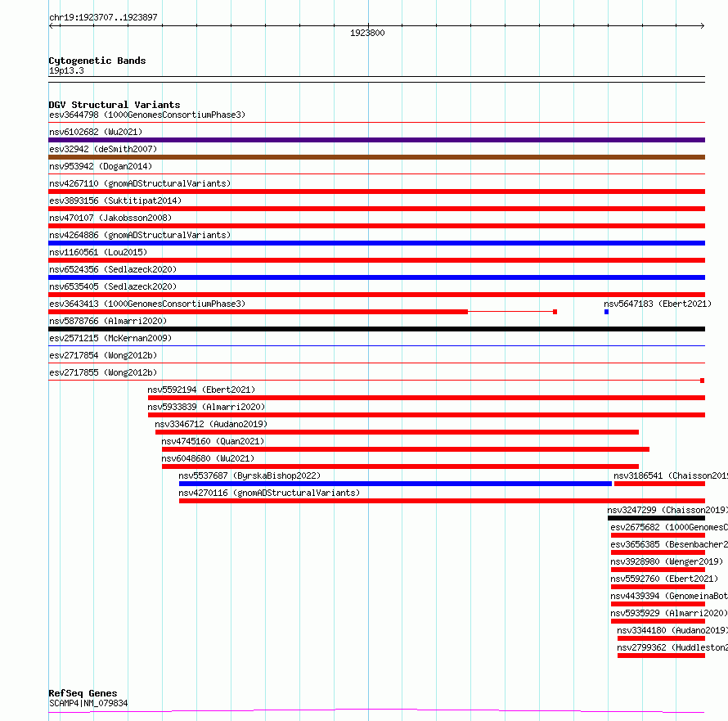Select nsv6524356 (Sedlazeck2020) label
Screen dimensions: 728x721
(x=113, y=269)
